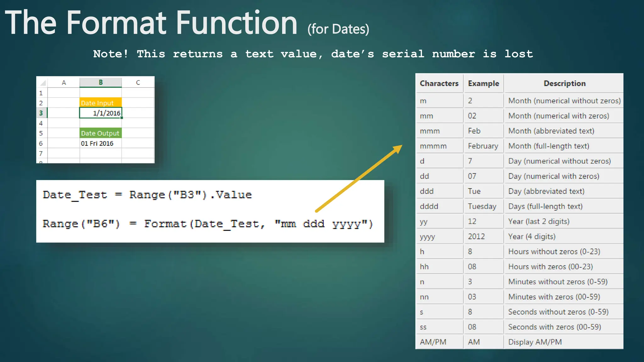644x362 pixels.
Task: Click row 3 header in spreadsheet
Action: [41, 113]
